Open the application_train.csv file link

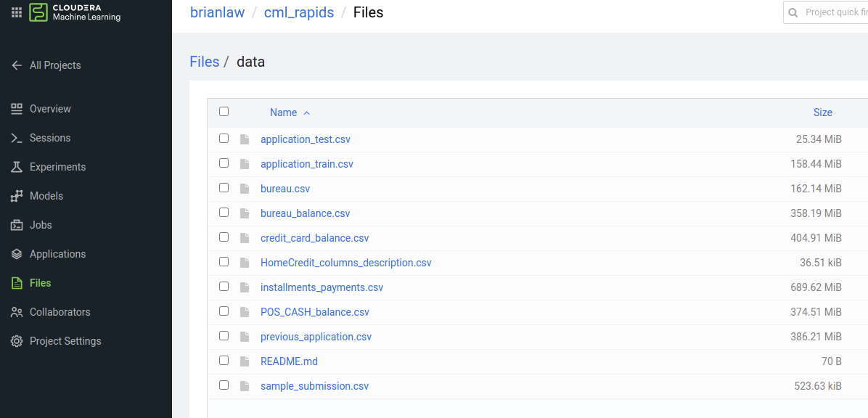(306, 164)
